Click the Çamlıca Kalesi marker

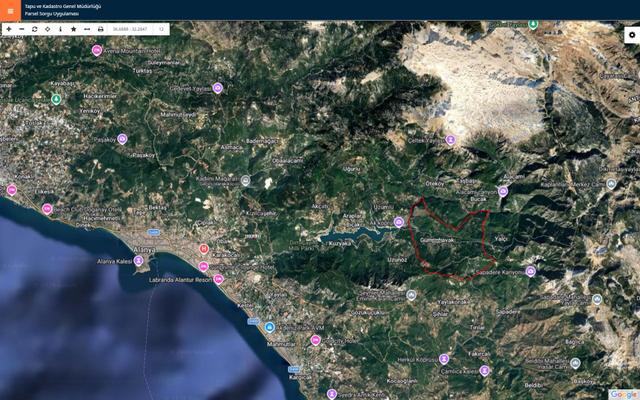[x=484, y=371]
